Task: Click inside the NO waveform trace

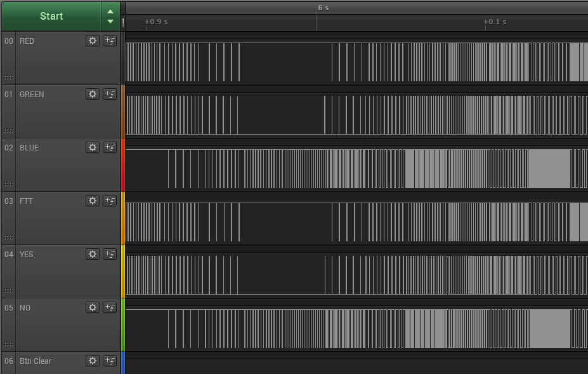Action: click(356, 328)
